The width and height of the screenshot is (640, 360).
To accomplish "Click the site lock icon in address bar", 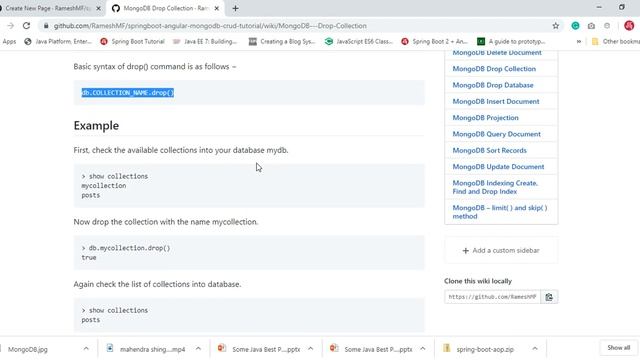I will pos(46,26).
